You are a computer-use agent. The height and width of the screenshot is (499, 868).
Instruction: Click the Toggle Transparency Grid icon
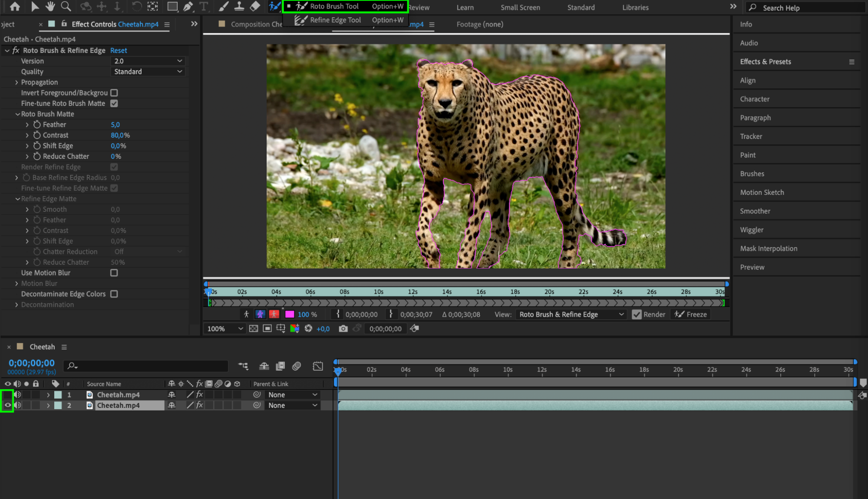point(254,329)
